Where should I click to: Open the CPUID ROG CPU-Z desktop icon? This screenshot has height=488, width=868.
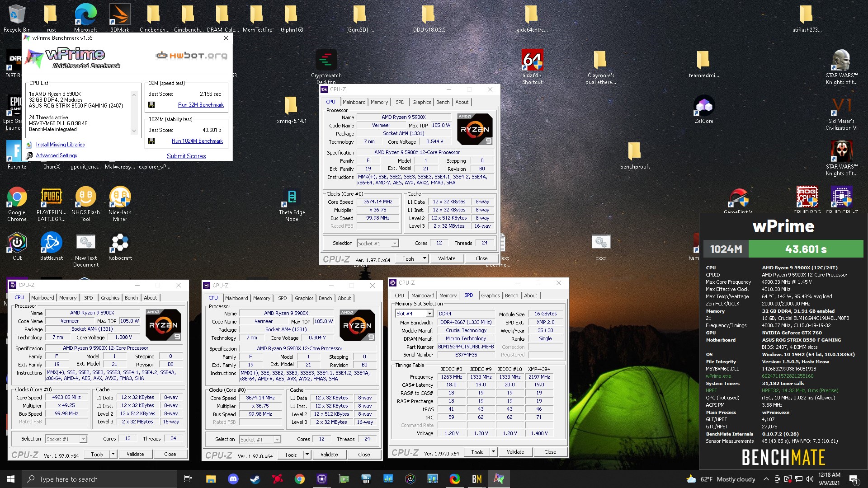(x=807, y=200)
